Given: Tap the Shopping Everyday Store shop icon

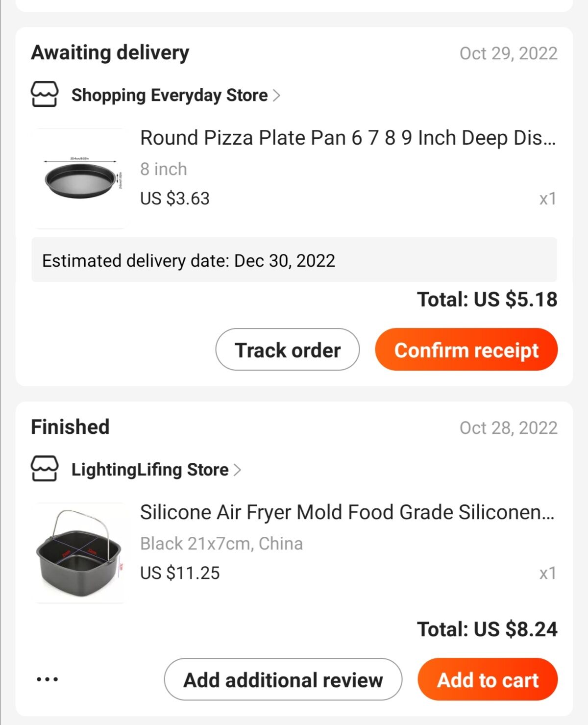Looking at the screenshot, I should tap(45, 94).
